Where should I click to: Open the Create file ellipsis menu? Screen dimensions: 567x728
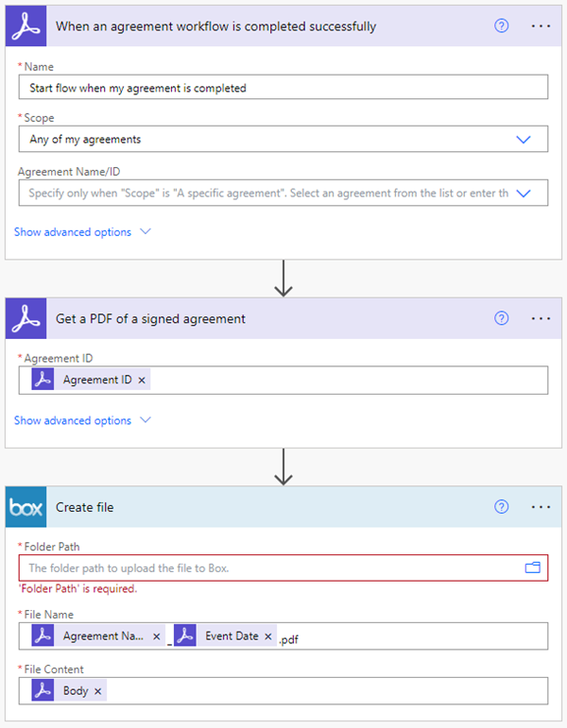point(541,507)
